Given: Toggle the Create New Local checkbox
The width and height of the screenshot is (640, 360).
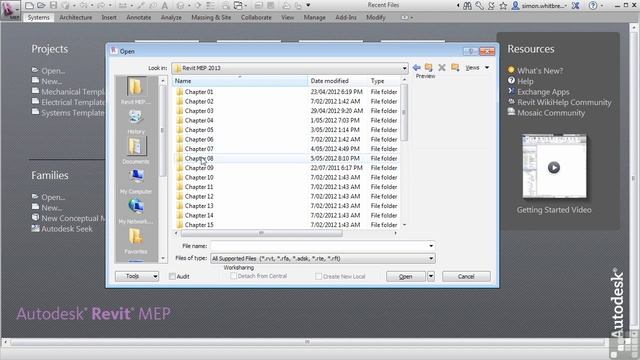Looking at the screenshot, I should tap(318, 276).
